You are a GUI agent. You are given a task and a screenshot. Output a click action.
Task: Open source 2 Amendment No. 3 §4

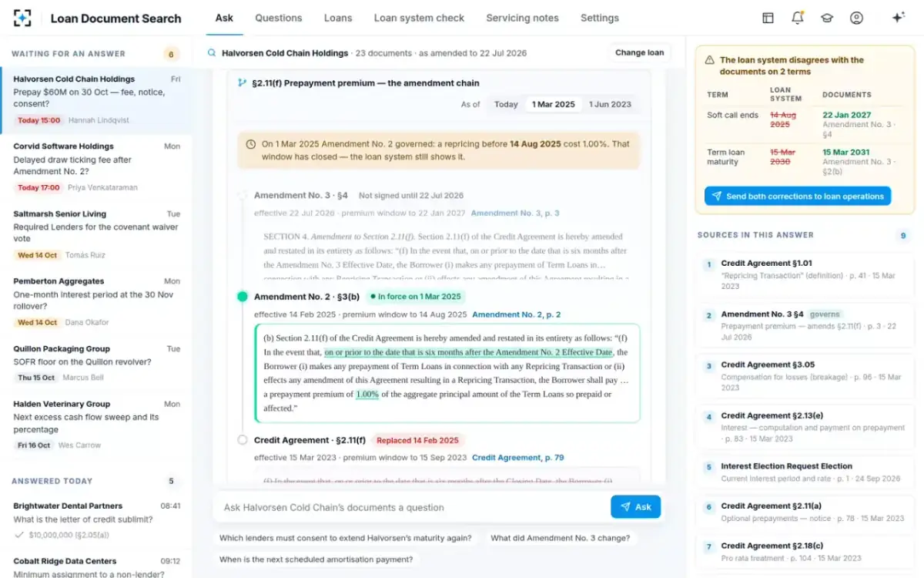click(x=804, y=325)
